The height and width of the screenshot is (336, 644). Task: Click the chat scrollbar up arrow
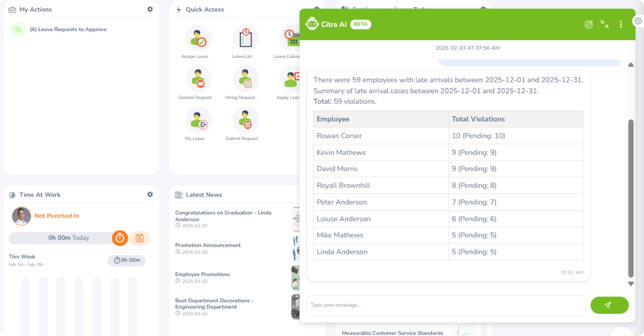tap(631, 65)
